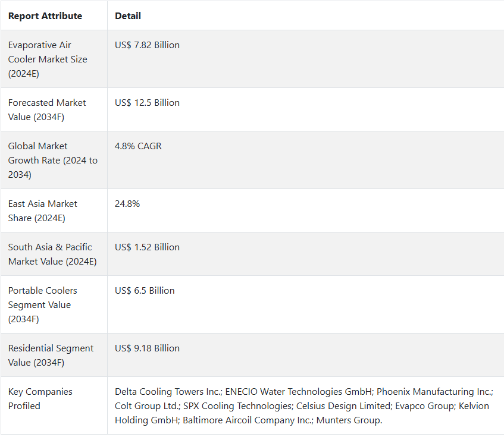
Task: Click Munters Group at end of list
Action: coord(349,420)
